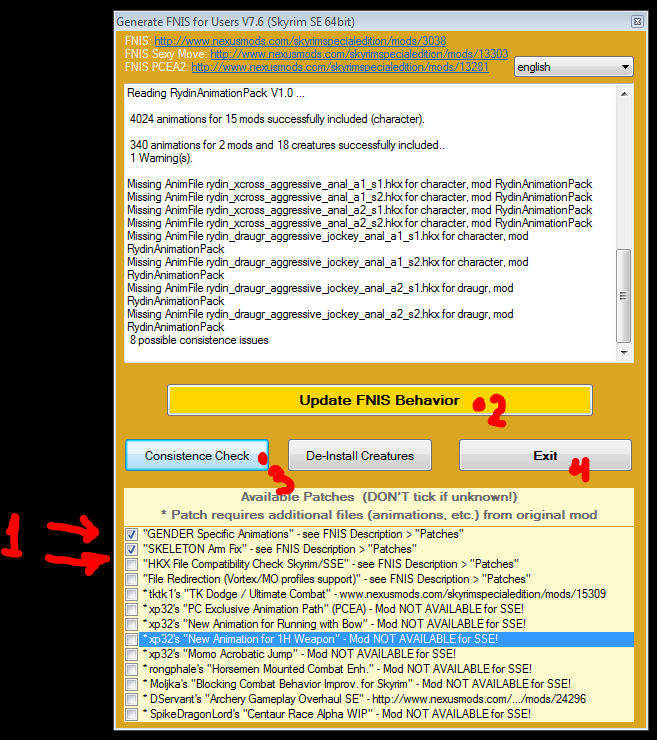
Task: Uncheck SKELETON Arm Fix patch
Action: coord(132,549)
